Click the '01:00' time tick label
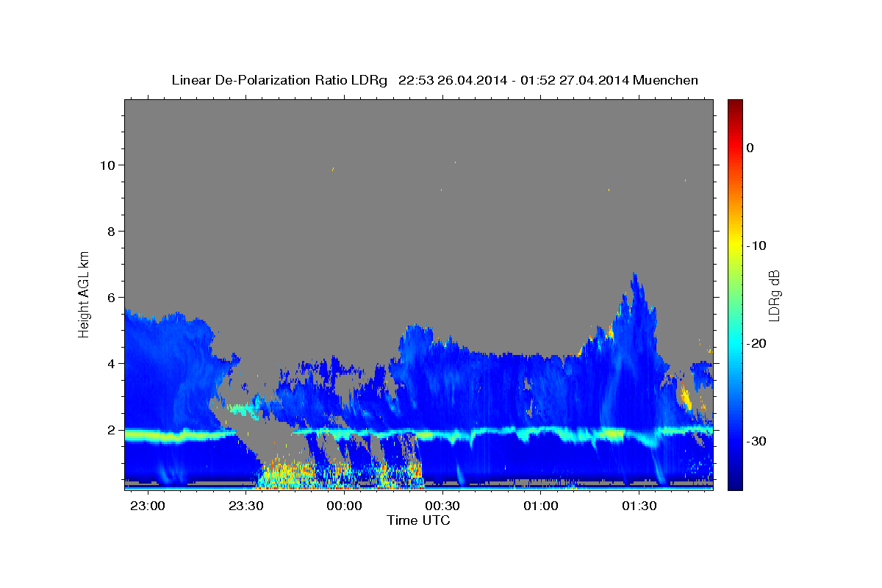 tap(540, 506)
